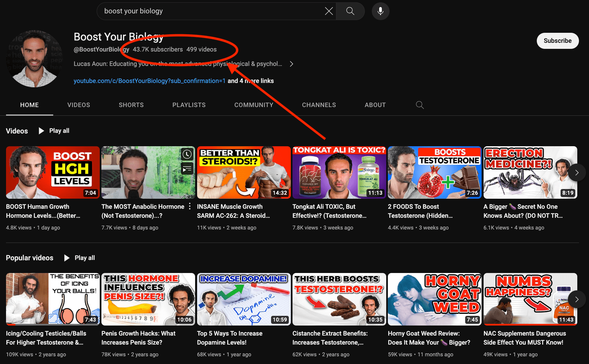This screenshot has height=364, width=589.
Task: Switch to the HOME tab
Action: point(29,105)
